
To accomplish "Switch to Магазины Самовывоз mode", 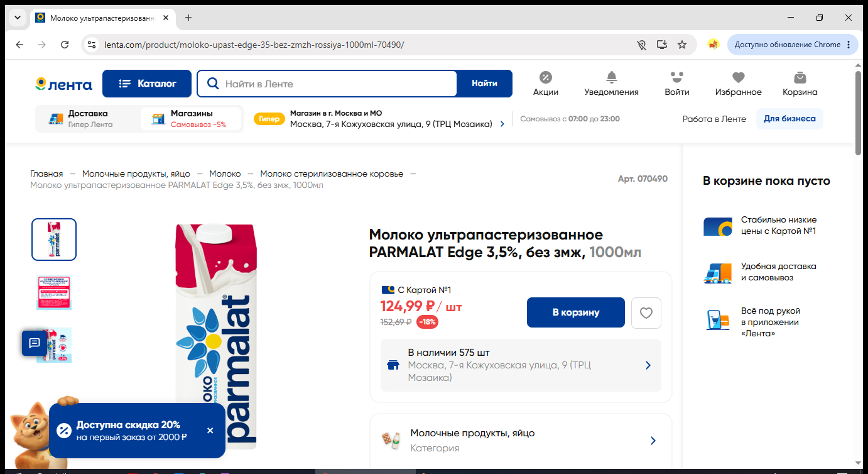I will click(190, 119).
